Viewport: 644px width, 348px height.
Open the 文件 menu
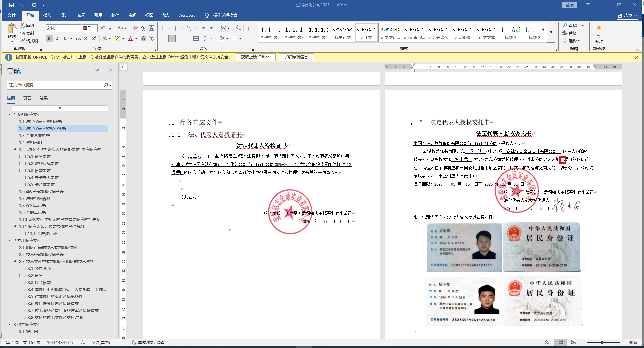coord(12,15)
